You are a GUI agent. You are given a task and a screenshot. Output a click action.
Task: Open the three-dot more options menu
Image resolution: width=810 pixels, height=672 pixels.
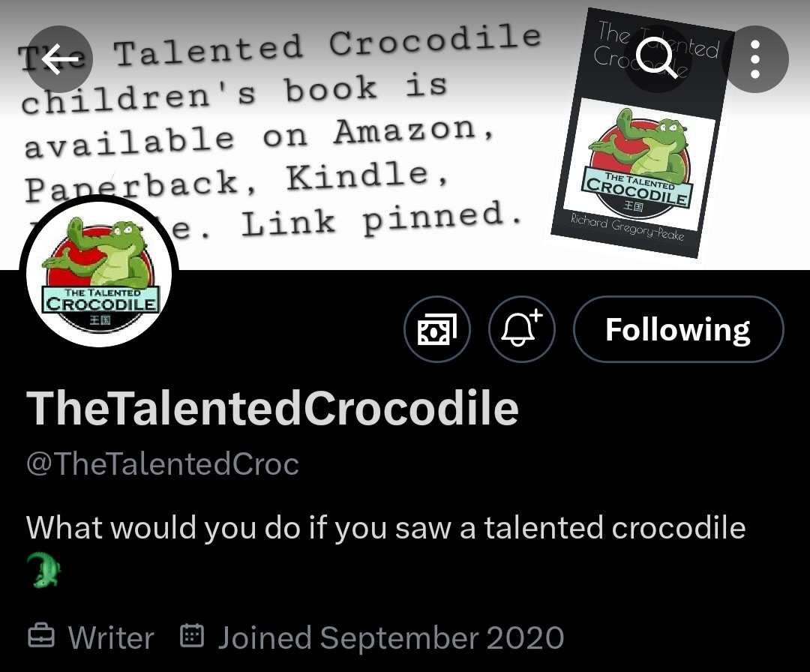tap(755, 59)
